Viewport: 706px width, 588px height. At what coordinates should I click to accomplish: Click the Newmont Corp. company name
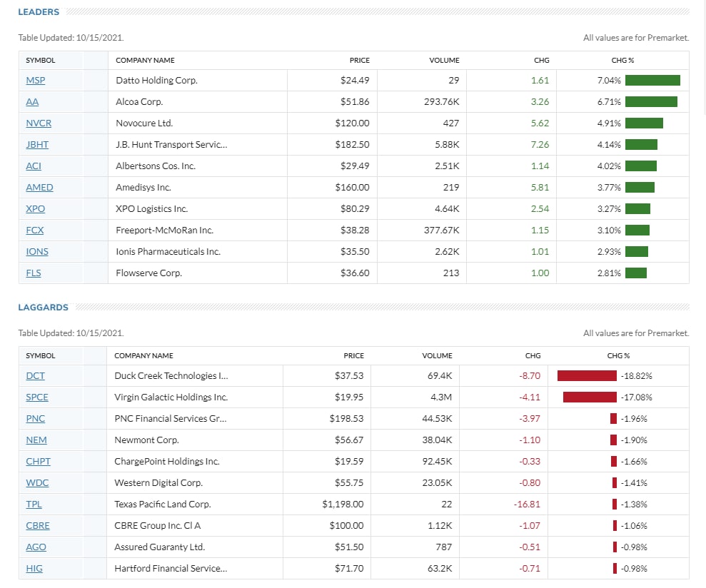coord(146,440)
